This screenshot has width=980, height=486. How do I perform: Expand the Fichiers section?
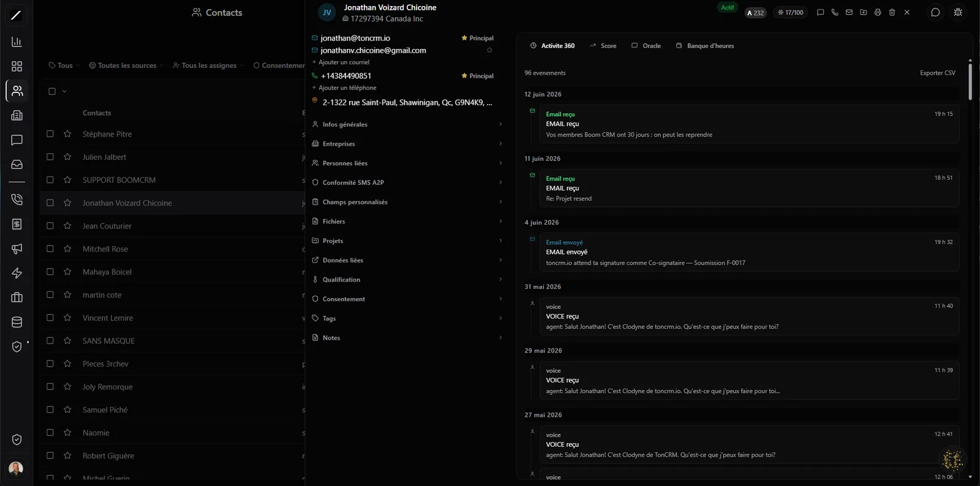[x=407, y=221]
